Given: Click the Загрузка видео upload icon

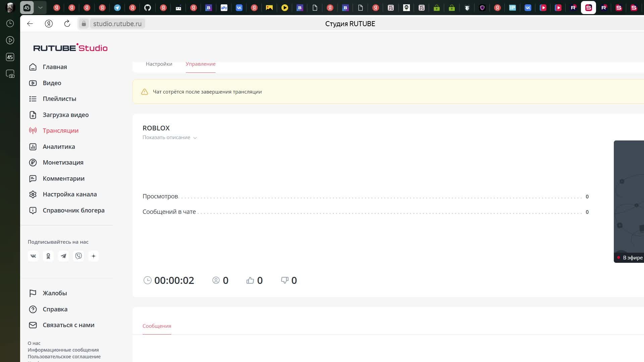Looking at the screenshot, I should click(33, 115).
